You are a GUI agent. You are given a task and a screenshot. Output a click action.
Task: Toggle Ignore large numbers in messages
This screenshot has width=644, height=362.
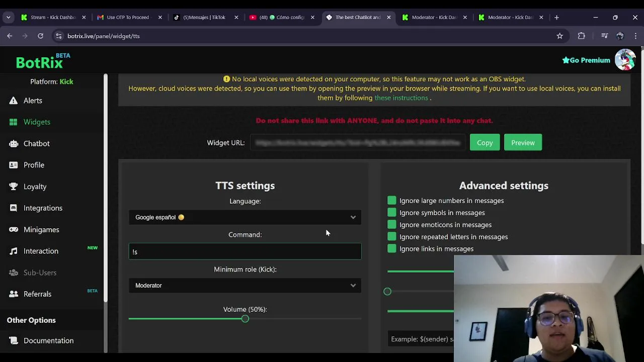392,201
